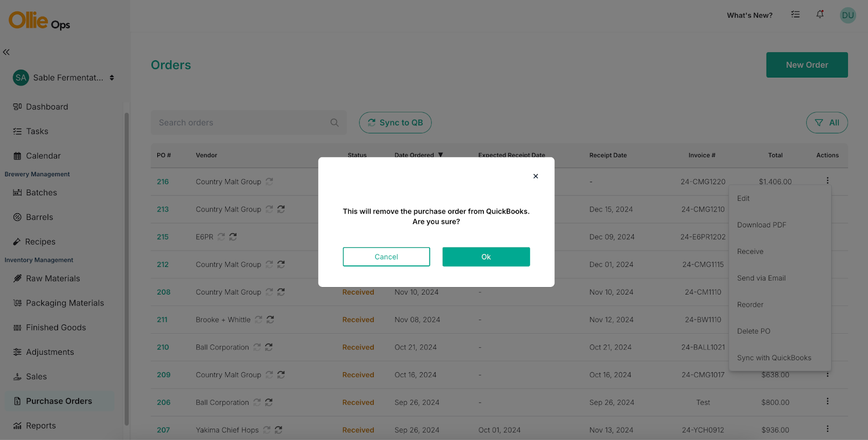Open actions menu for PO 206
The height and width of the screenshot is (440, 868).
point(827,401)
